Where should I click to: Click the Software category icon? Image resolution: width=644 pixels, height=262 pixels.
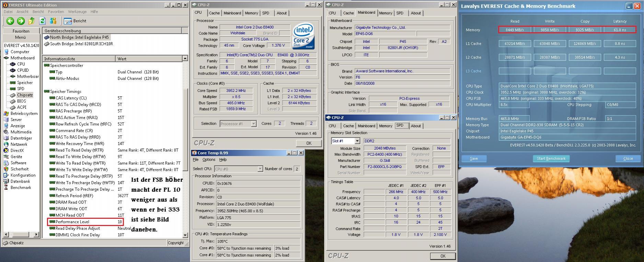6,163
